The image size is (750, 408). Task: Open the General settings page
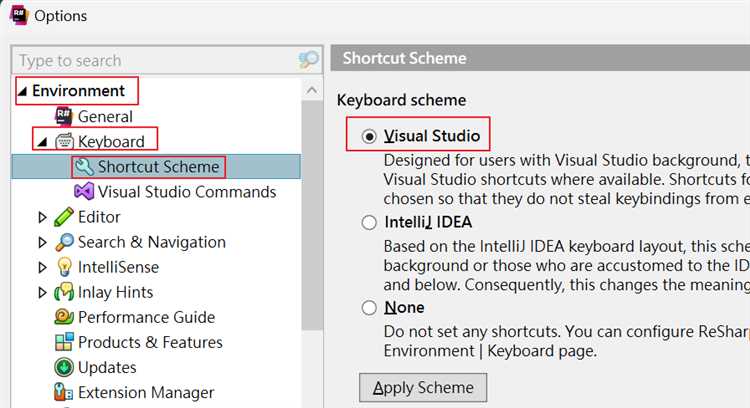pos(105,116)
